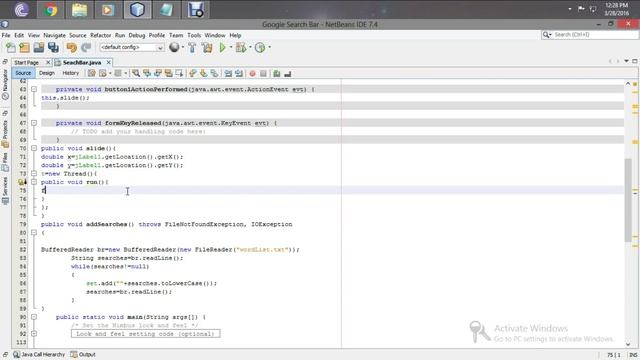Open browser selection dropdown arrow
This screenshot has height=360, width=640.
coord(182,47)
